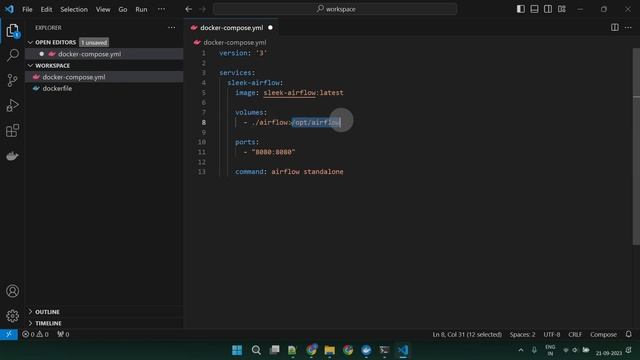The width and height of the screenshot is (640, 360).
Task: Click the Explorer more actions ellipsis
Action: 171,28
